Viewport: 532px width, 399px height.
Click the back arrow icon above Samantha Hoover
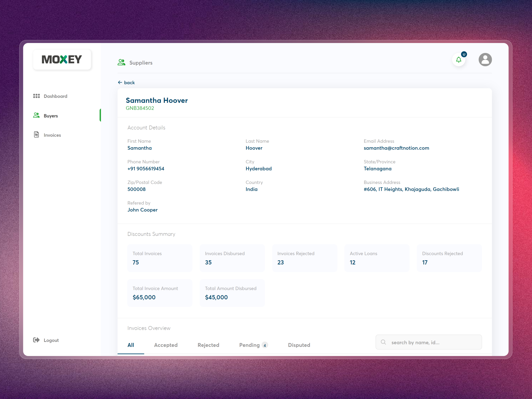(120, 82)
